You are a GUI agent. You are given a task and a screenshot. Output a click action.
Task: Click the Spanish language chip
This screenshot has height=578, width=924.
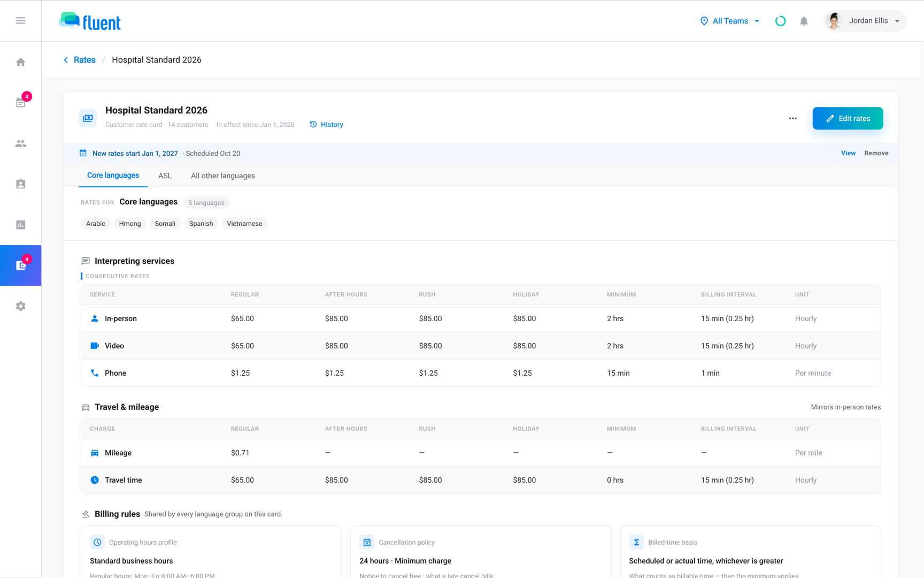201,224
